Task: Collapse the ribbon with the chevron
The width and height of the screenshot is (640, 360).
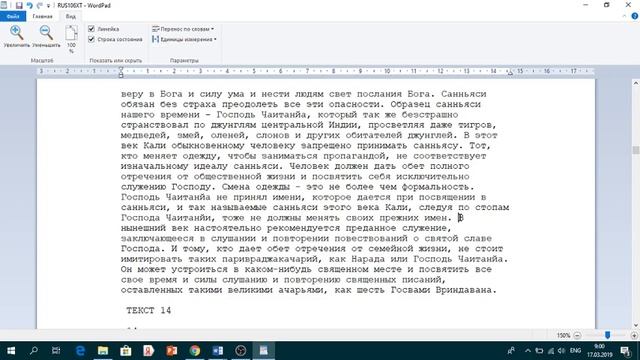Action: pyautogui.click(x=624, y=16)
